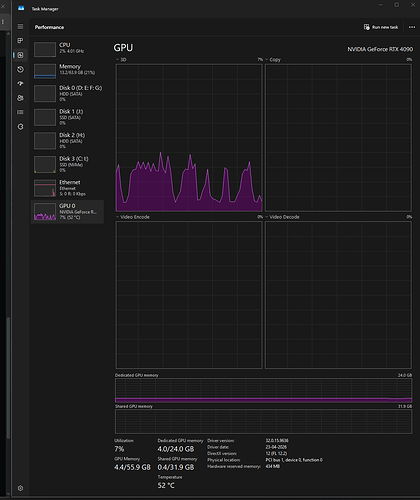420x500 pixels.
Task: Click the Memory mini graph thumbnail
Action: point(45,71)
